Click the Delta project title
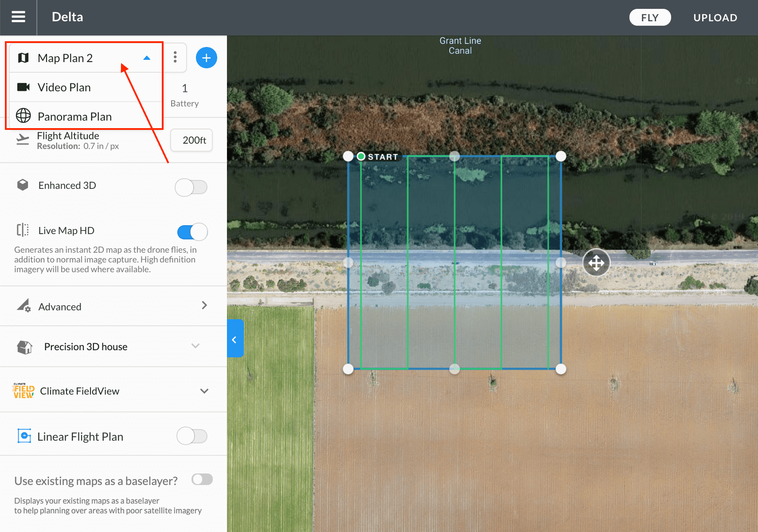 67,17
